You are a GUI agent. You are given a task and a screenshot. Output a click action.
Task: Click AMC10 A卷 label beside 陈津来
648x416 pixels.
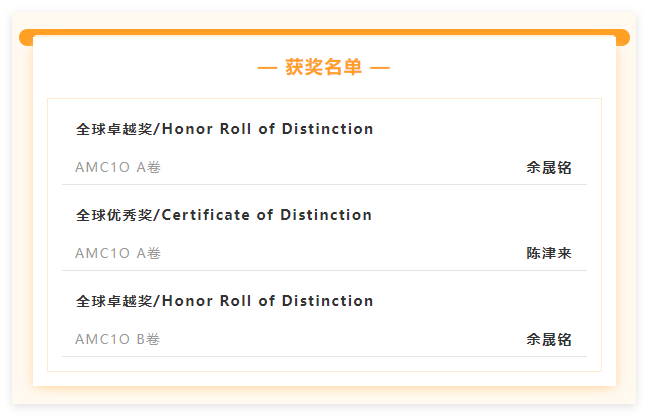coord(118,253)
